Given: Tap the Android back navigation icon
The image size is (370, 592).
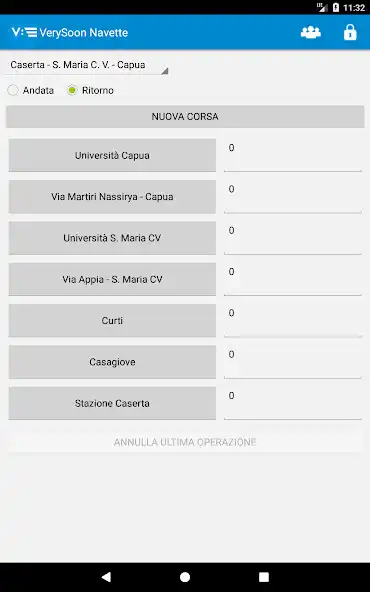Looking at the screenshot, I should tap(106, 577).
